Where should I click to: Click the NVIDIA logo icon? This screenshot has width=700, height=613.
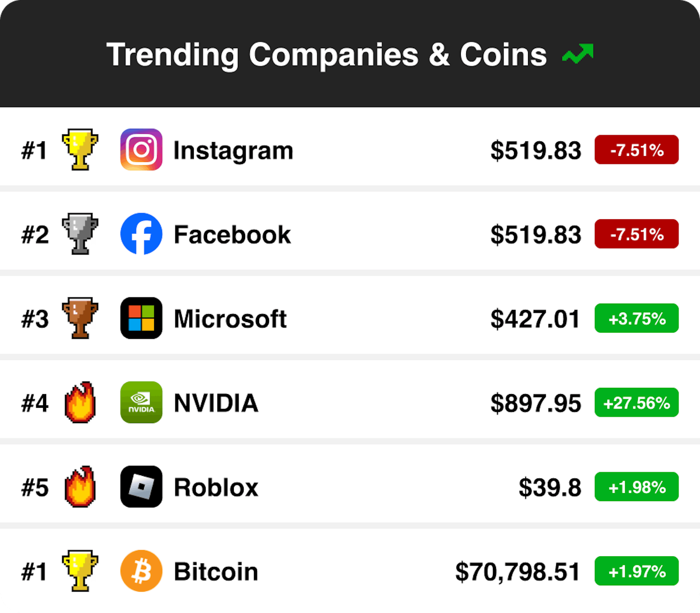[x=141, y=402]
